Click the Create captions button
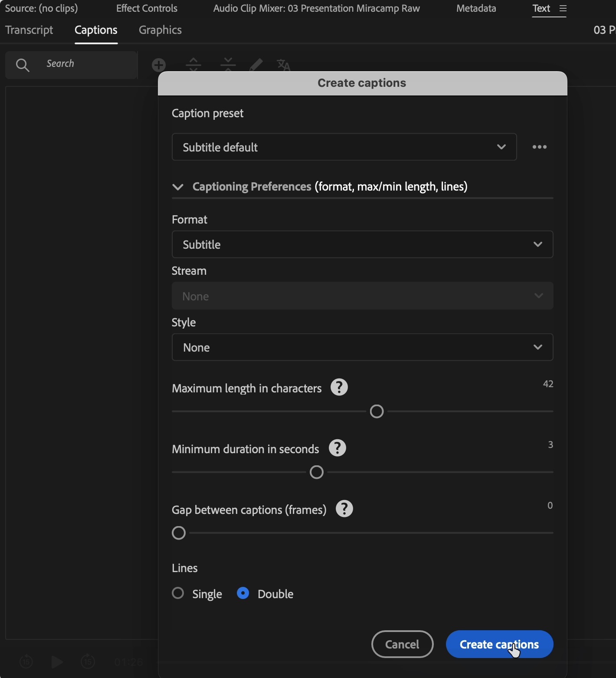The image size is (616, 678). 500,644
